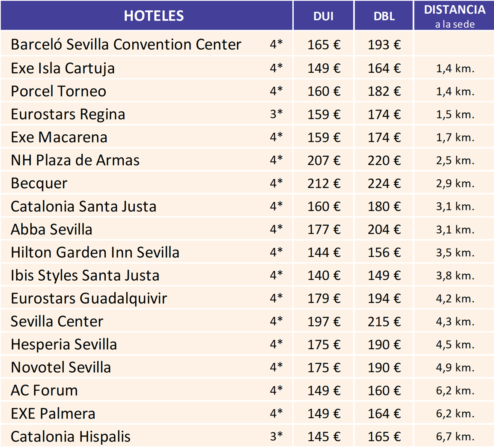Click the Porcel Torneo hotel name

pyautogui.click(x=59, y=92)
